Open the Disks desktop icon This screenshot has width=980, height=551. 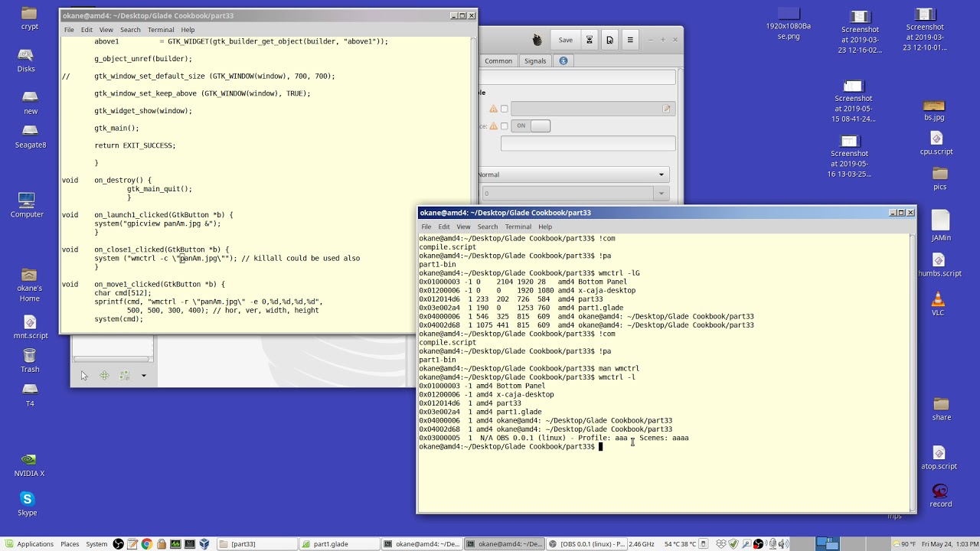26,60
